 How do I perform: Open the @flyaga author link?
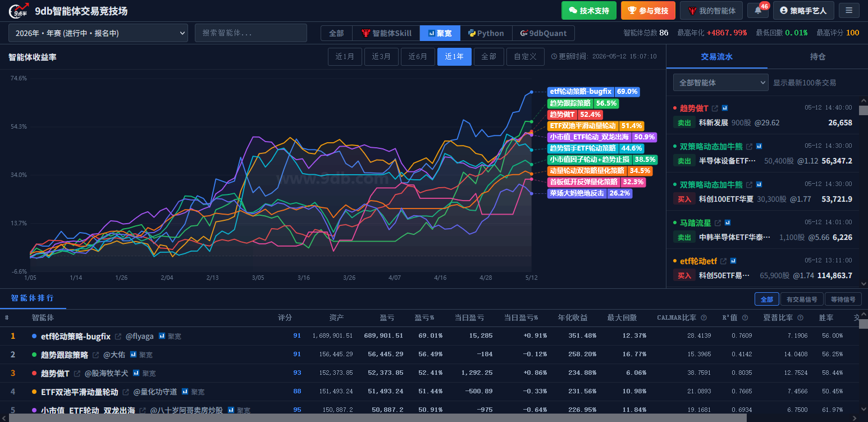point(139,337)
